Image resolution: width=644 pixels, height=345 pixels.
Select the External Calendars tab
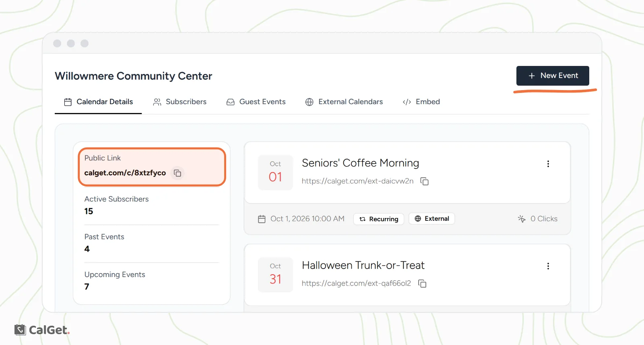pos(344,102)
